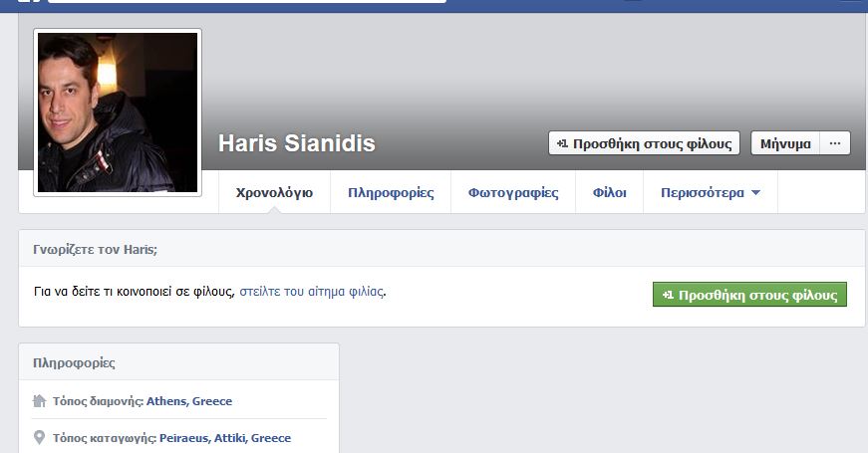Click the στείλτε του αίτημα φιλίας link
The width and height of the screenshot is (868, 453).
click(x=311, y=292)
